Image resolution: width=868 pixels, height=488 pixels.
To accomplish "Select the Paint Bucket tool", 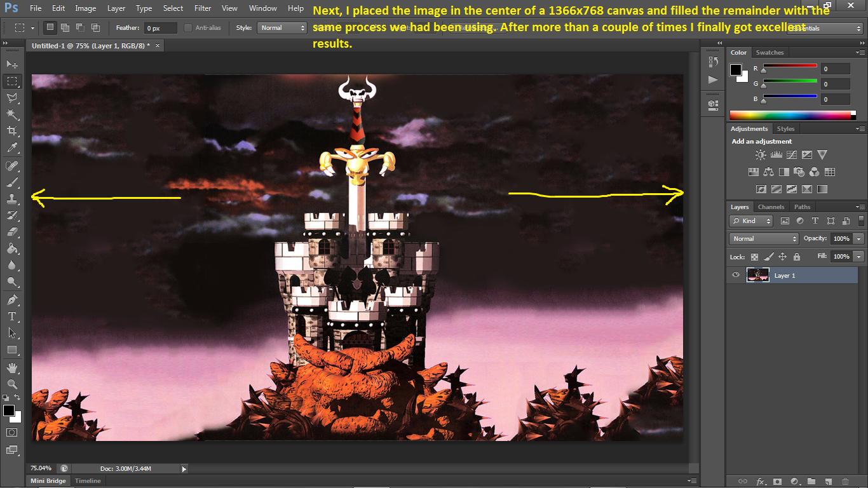I will click(x=12, y=249).
